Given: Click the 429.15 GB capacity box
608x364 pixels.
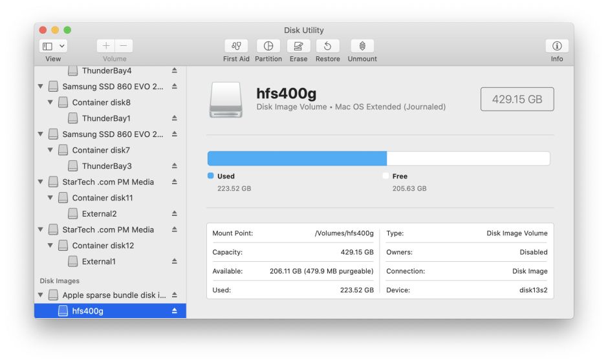Looking at the screenshot, I should pyautogui.click(x=517, y=100).
